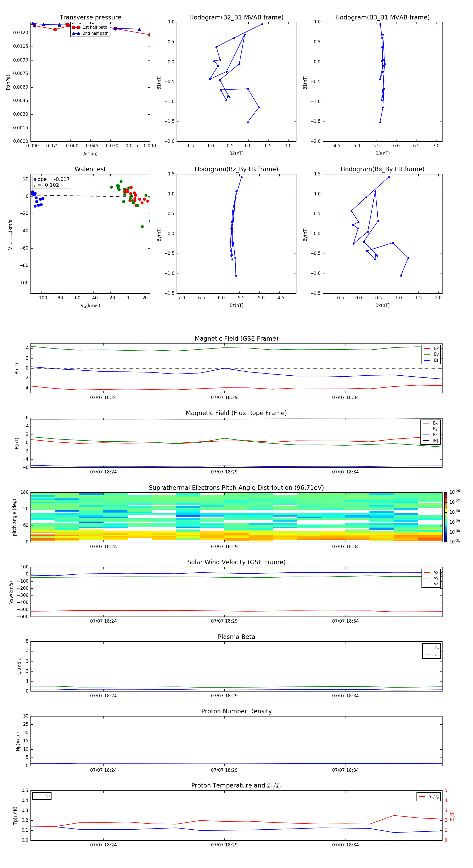This screenshot has height=868, width=473.
Task: Click the 10^-26 colorbar label
Action: [454, 492]
